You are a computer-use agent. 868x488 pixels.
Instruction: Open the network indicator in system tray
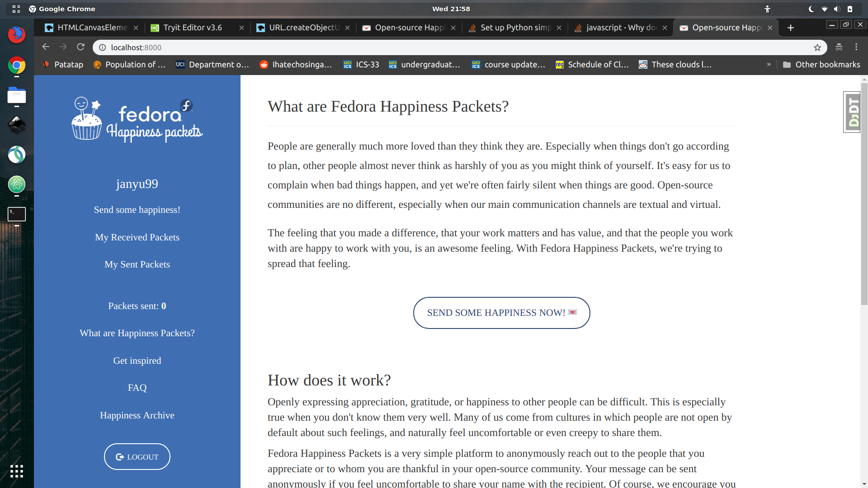824,9
